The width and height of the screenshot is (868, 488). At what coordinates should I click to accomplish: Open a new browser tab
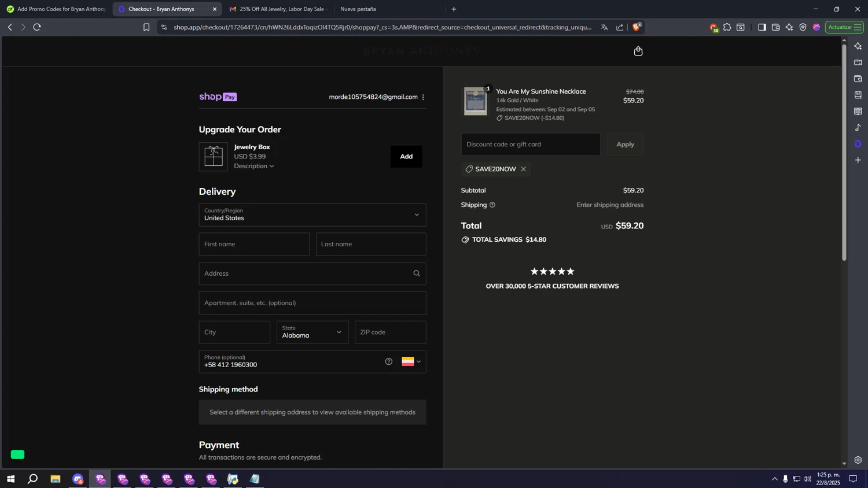pyautogui.click(x=454, y=9)
